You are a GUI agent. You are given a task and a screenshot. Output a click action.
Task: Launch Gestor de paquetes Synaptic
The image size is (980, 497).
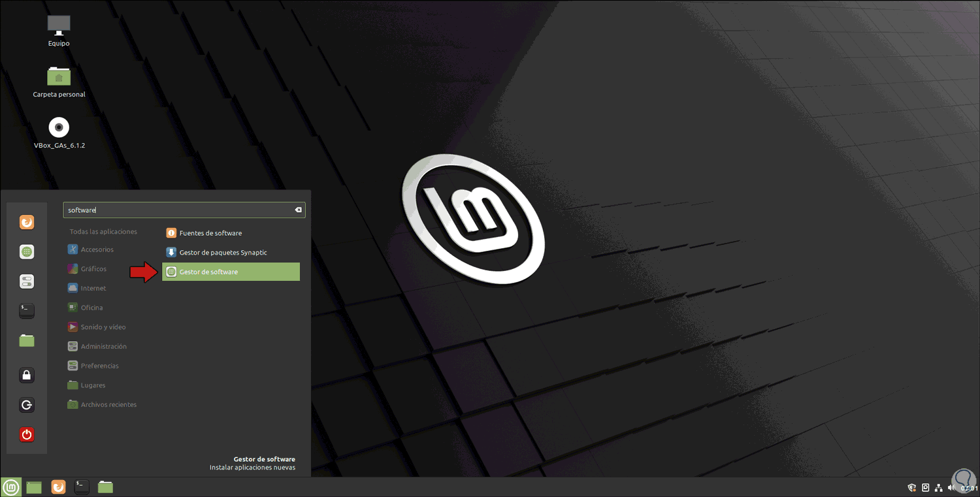click(x=231, y=253)
